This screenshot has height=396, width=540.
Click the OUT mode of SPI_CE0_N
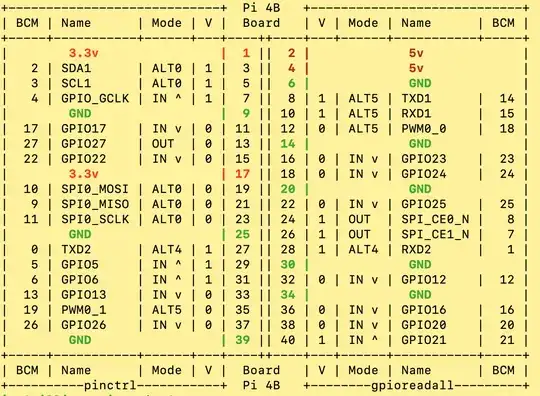(x=359, y=219)
